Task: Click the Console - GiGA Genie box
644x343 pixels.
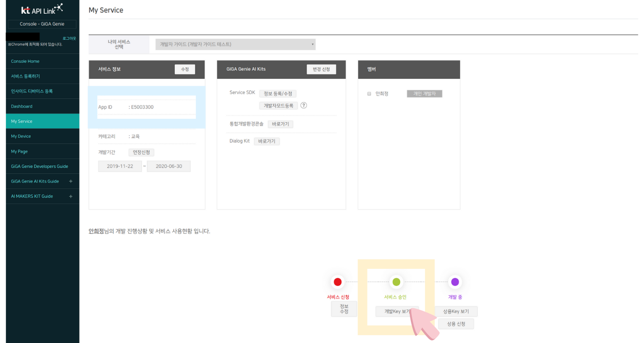Action: [42, 24]
